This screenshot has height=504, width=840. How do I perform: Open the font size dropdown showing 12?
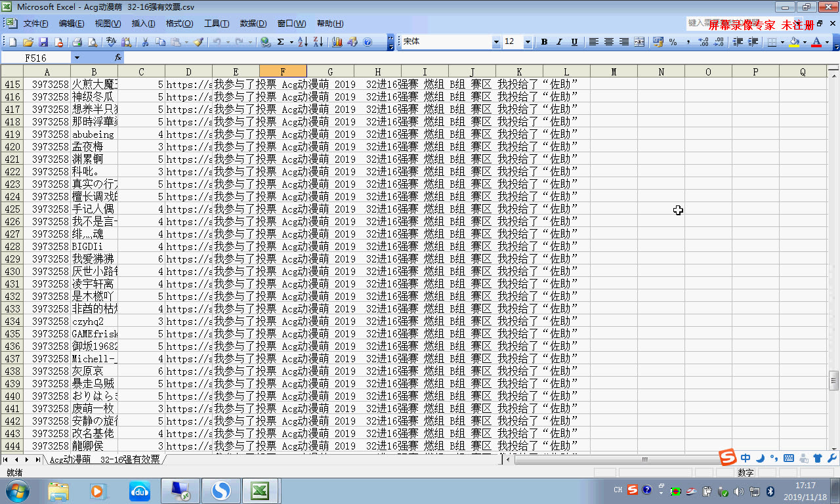click(x=528, y=42)
